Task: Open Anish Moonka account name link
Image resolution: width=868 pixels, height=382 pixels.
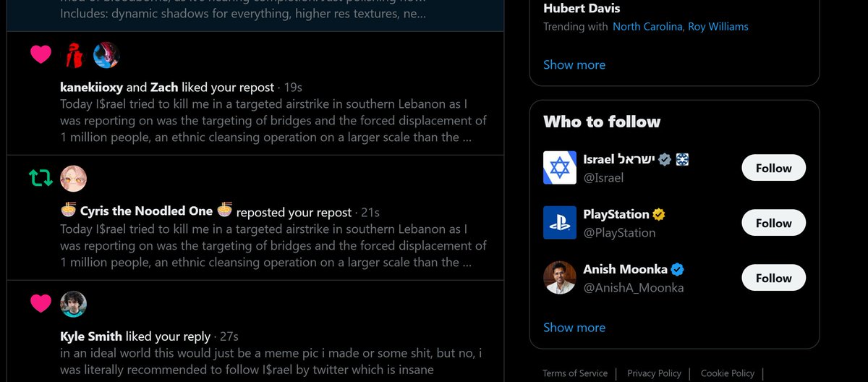Action: click(x=625, y=269)
